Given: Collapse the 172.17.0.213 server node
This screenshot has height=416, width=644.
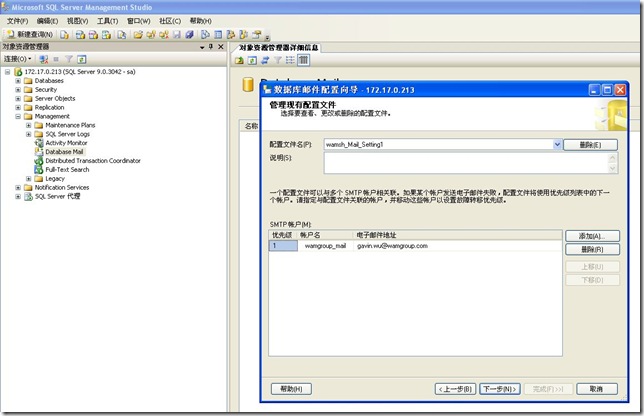Looking at the screenshot, I should click(7, 72).
